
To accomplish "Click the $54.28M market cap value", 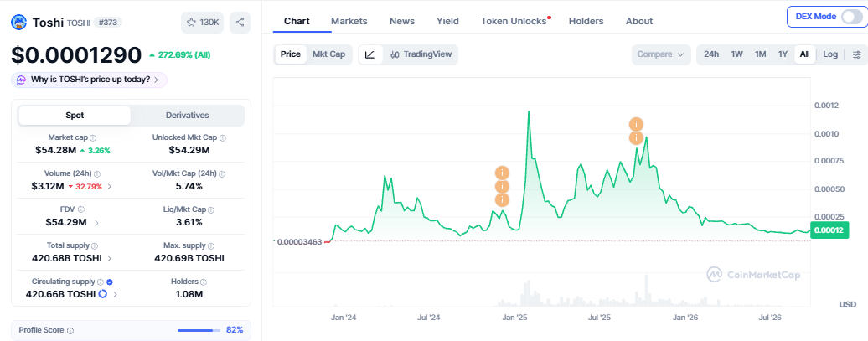I will (56, 150).
